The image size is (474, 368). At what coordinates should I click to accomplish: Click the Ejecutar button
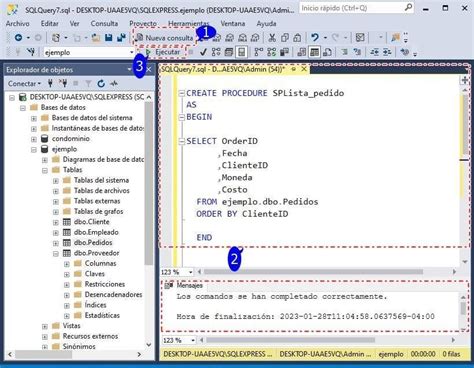tap(164, 52)
